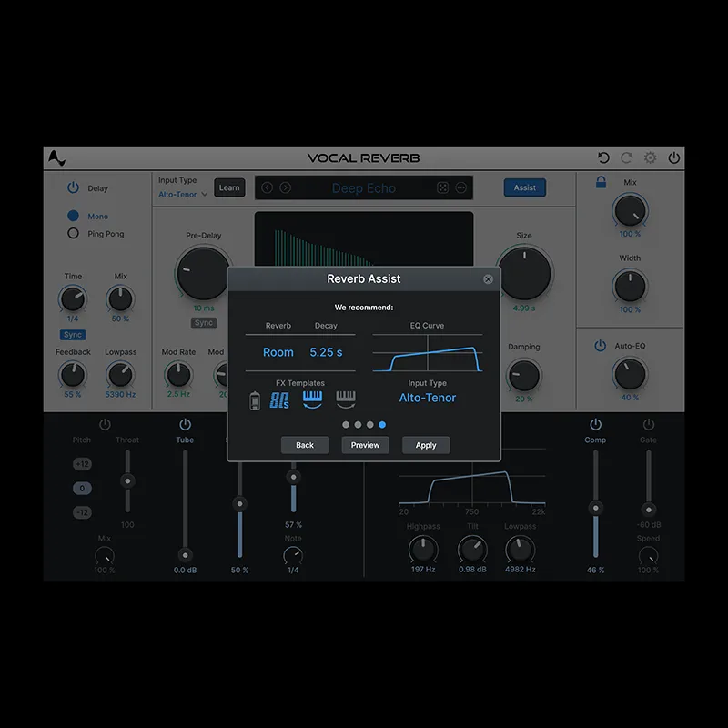The width and height of the screenshot is (728, 728).
Task: Close the Reverb Assist dialog
Action: coord(488,279)
